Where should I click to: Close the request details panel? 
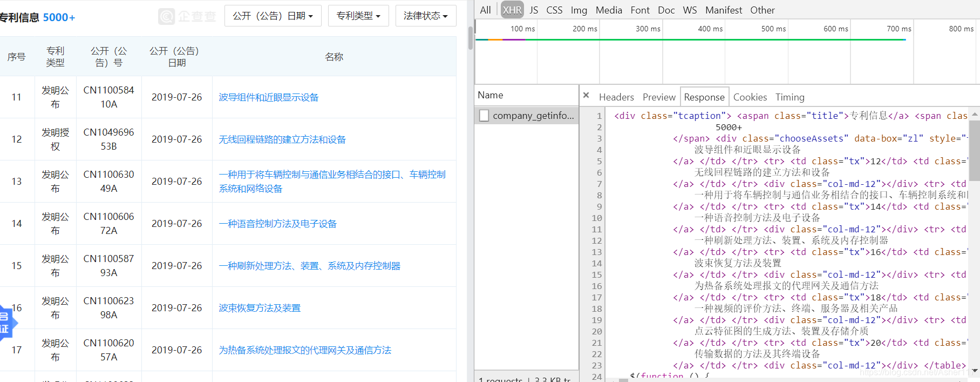[x=586, y=96]
